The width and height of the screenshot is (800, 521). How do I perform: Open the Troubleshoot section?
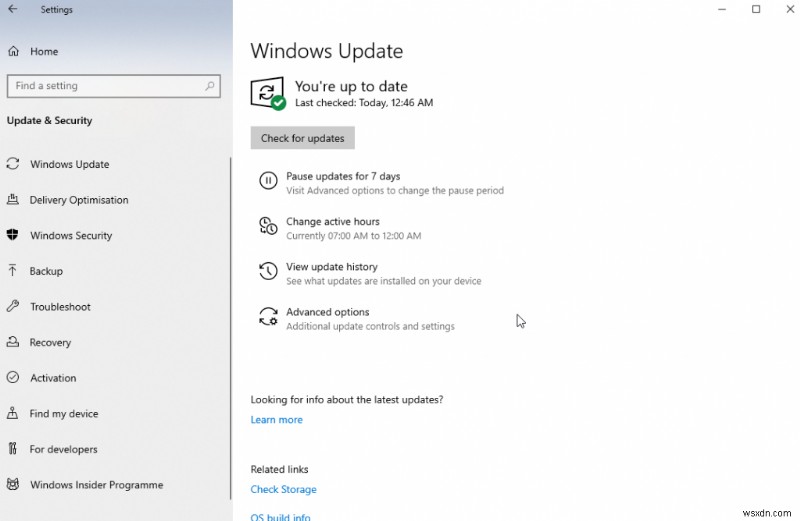[x=60, y=307]
